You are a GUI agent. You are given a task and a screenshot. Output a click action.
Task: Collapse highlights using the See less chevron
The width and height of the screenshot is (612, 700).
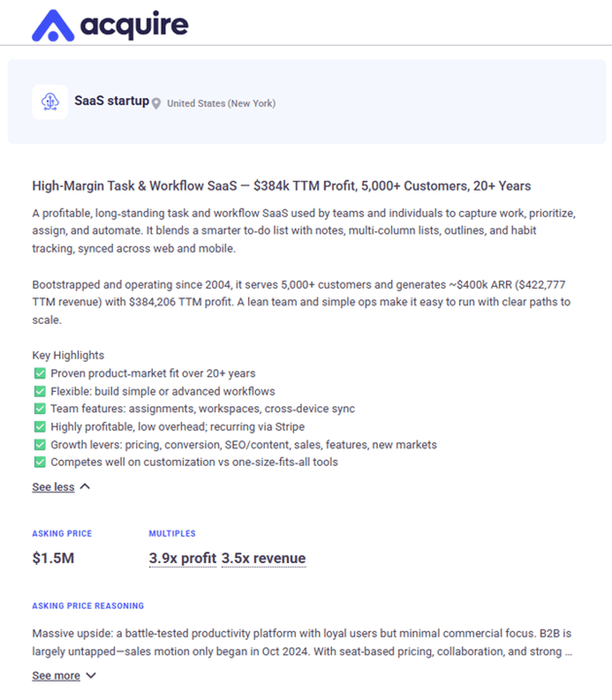pos(85,486)
